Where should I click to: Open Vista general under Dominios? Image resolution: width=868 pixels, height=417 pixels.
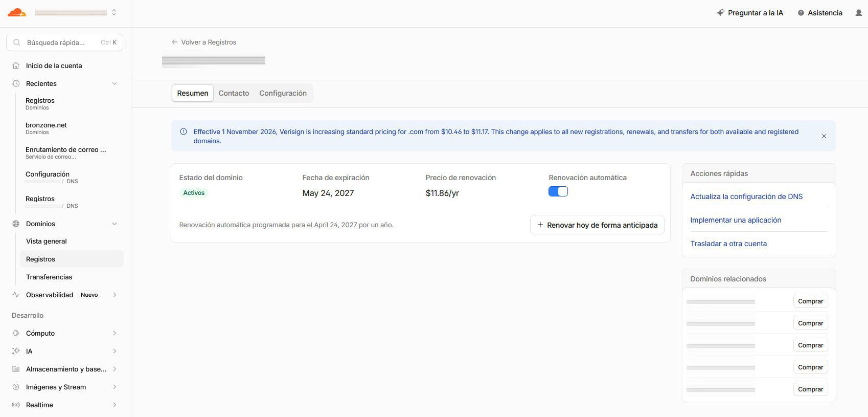click(47, 241)
